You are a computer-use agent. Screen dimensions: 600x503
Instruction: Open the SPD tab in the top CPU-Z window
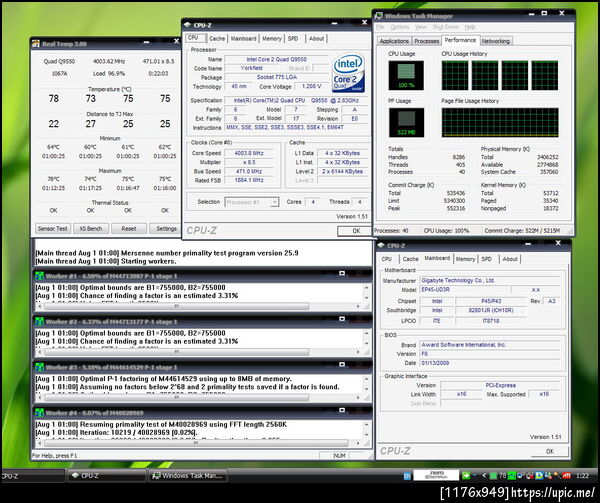point(293,39)
